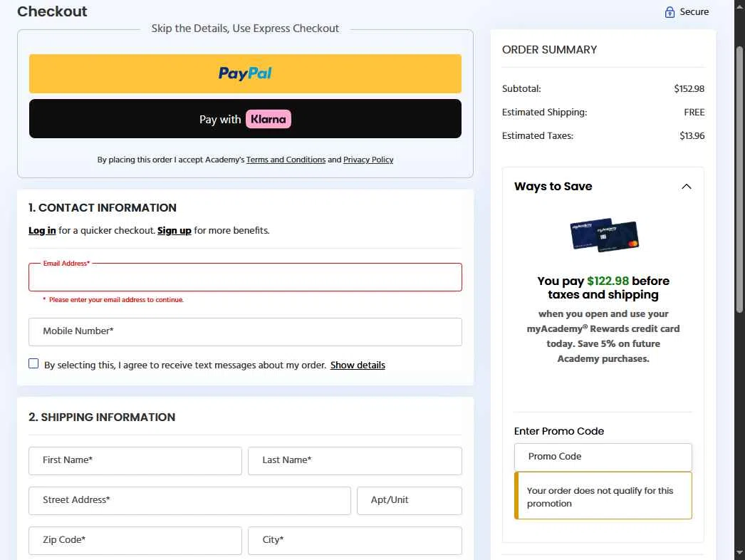Image resolution: width=745 pixels, height=560 pixels.
Task: Click the Secure padlock icon
Action: coord(670,12)
